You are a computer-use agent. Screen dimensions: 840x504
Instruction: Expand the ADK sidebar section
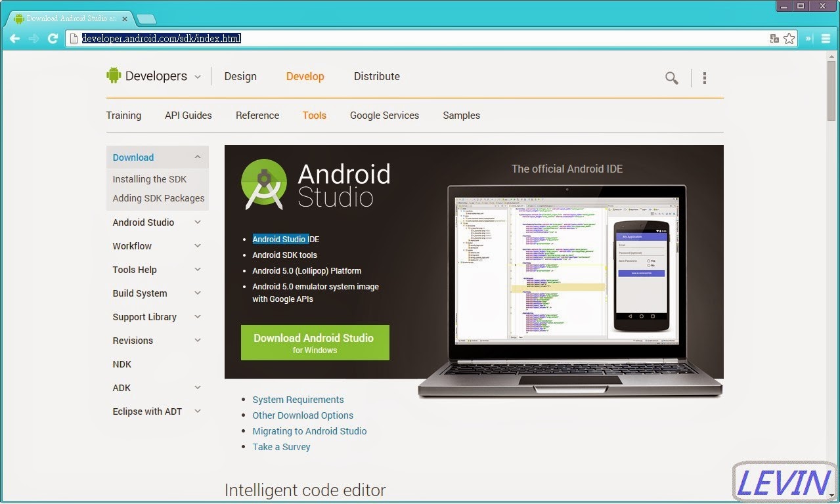198,388
